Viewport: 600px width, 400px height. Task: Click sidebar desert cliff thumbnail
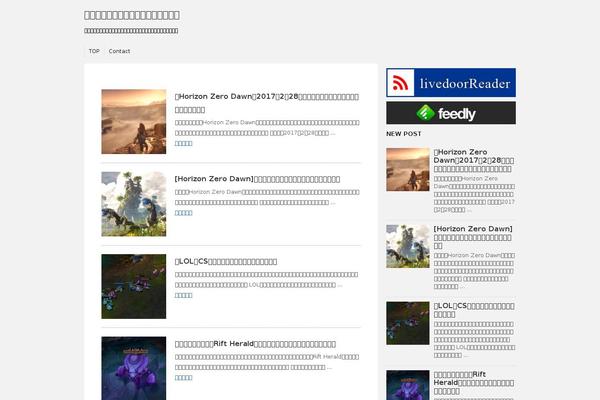tap(408, 170)
